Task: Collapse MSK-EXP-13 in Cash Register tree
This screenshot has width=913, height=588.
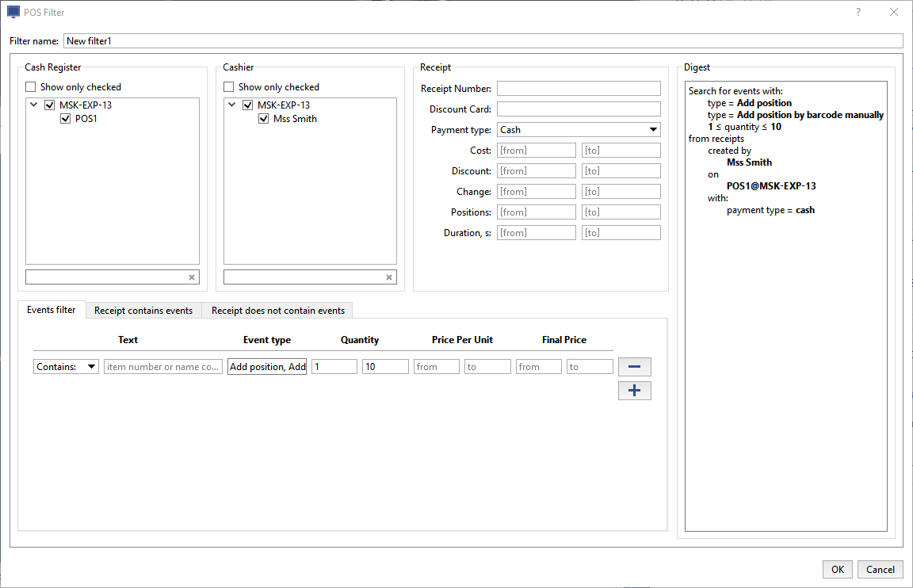Action: [x=33, y=105]
